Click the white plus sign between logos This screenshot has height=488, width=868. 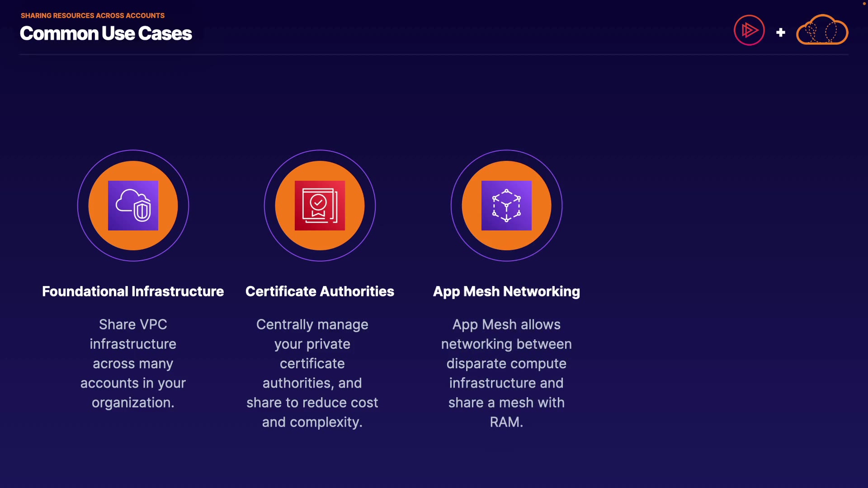780,33
